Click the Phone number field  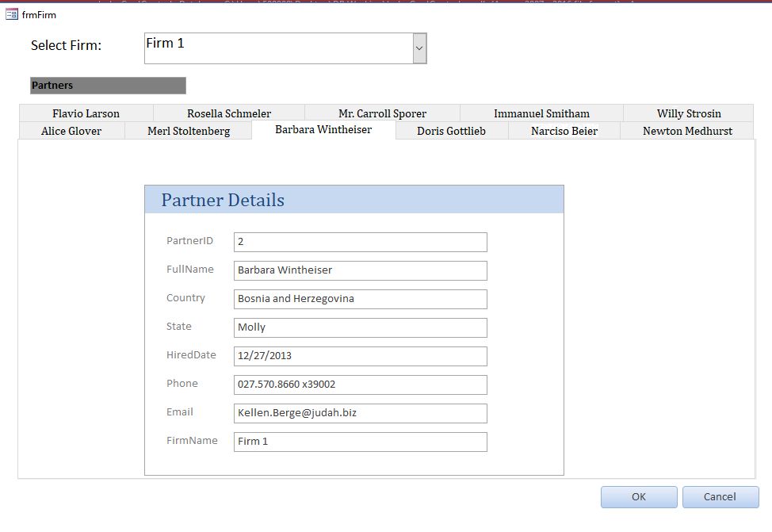tap(361, 385)
